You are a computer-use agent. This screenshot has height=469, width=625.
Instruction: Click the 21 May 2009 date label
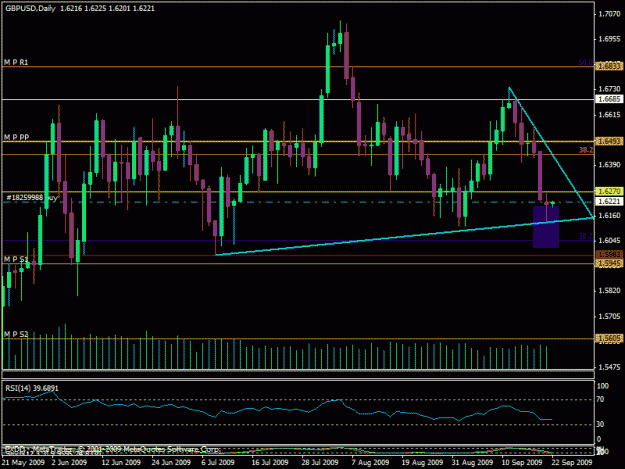click(x=23, y=463)
